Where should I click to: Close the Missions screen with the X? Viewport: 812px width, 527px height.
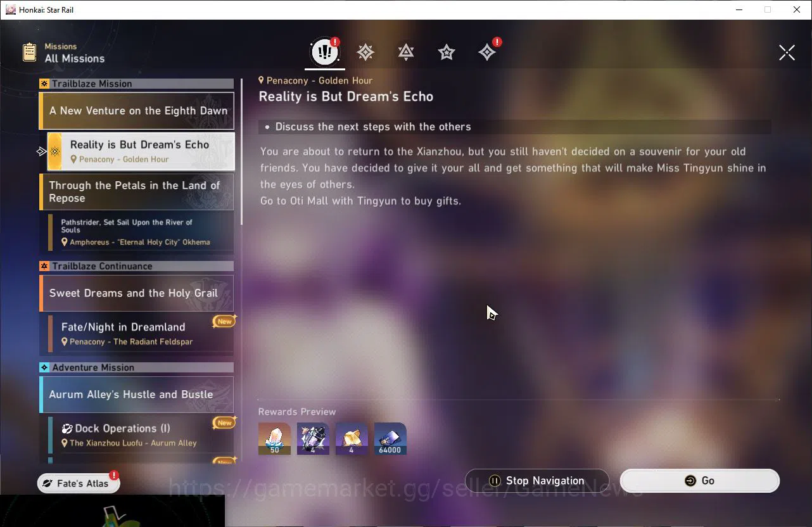click(x=787, y=53)
